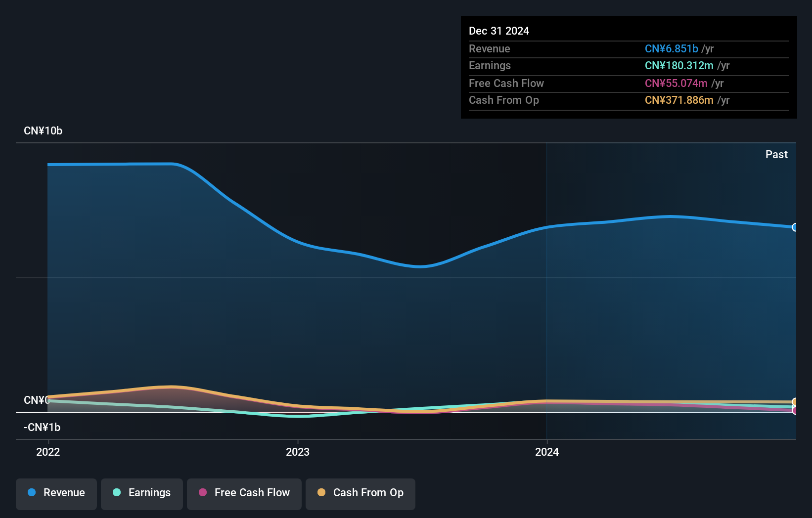This screenshot has height=518, width=812.
Task: Click the -CN¥1b y-axis label
Action: [x=42, y=428]
